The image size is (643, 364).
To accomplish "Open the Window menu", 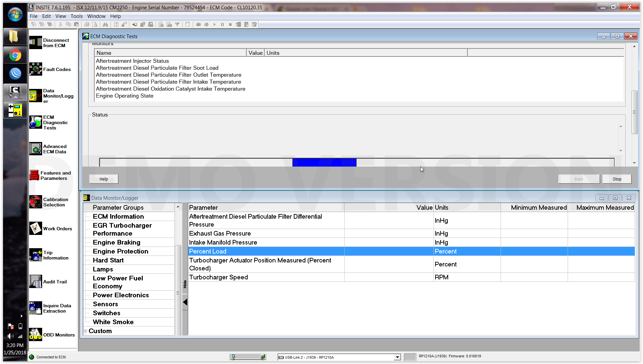I will 96,16.
